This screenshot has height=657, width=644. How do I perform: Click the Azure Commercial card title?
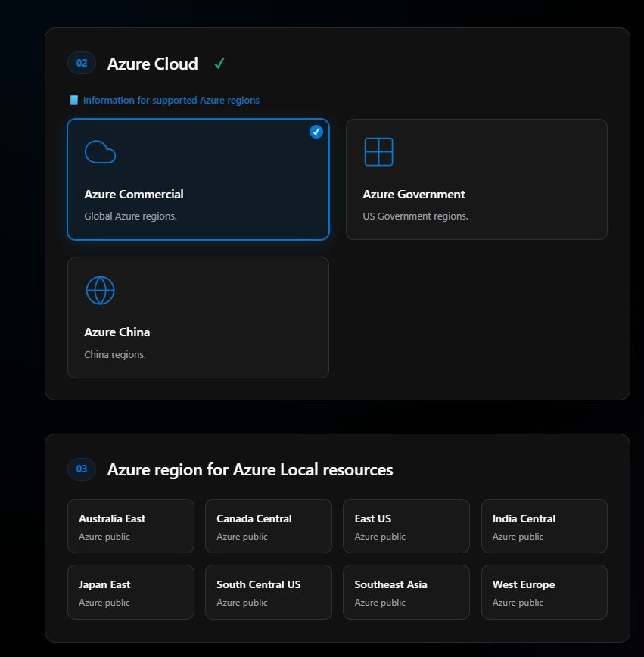pyautogui.click(x=134, y=195)
